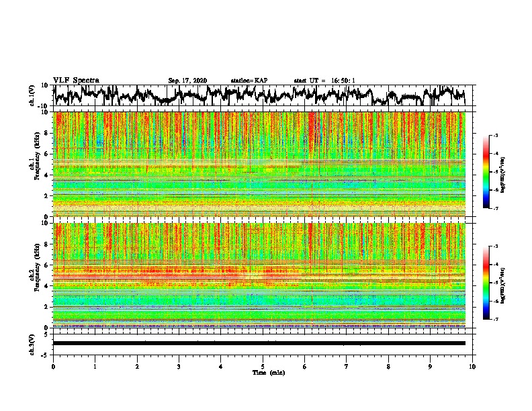Click the ch.3 black voltage bar

coord(259,343)
